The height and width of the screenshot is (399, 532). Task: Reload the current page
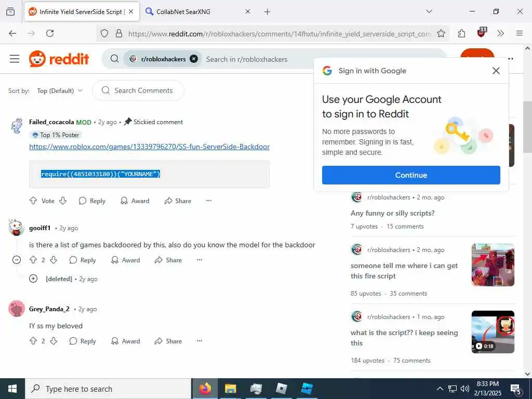pyautogui.click(x=50, y=33)
